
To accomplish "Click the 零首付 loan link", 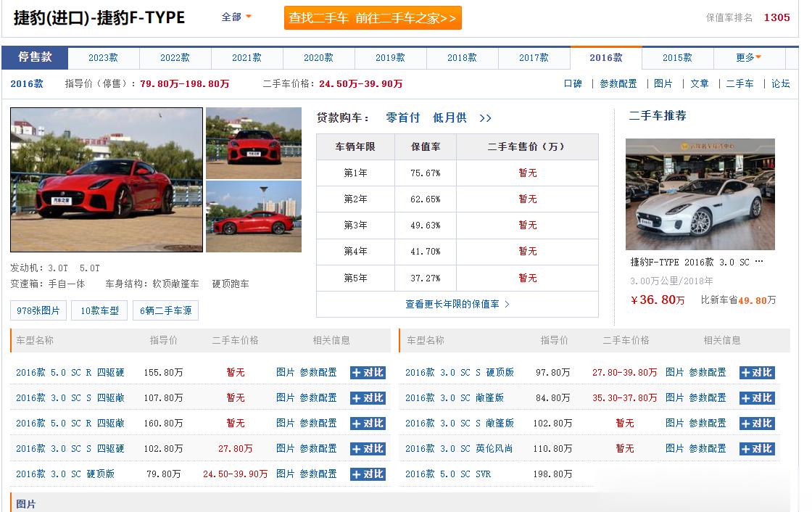I will tap(402, 117).
